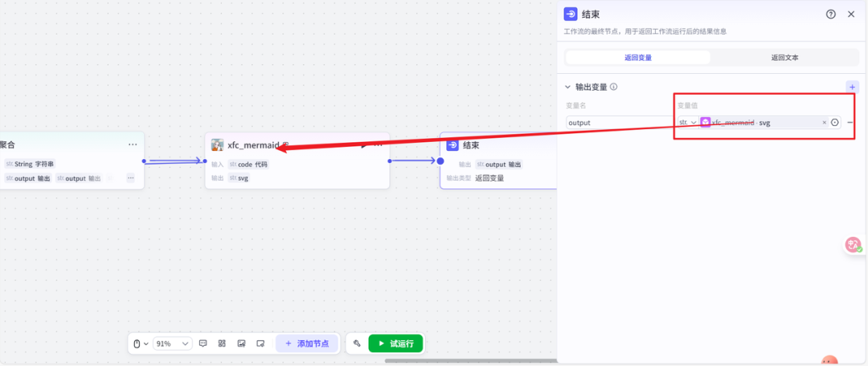868x366 pixels.
Task: Click the String 字符串 tag in 聚合 node
Action: tap(30, 165)
